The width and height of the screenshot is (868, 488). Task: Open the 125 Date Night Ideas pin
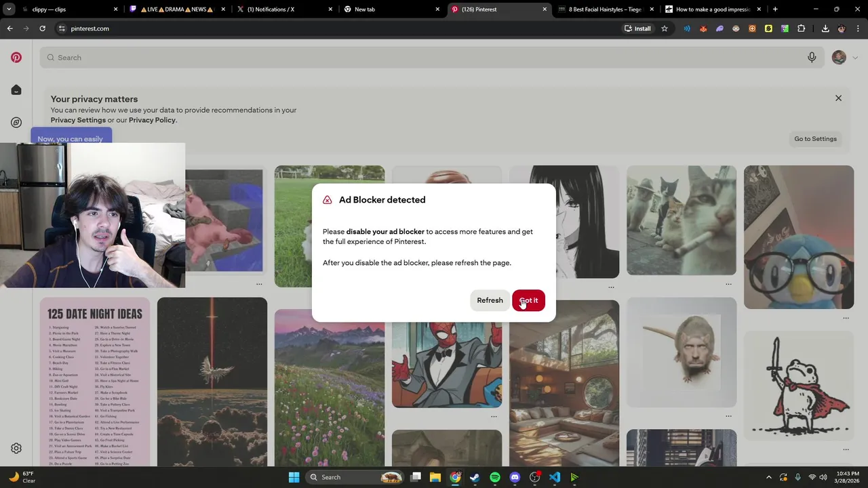pyautogui.click(x=95, y=382)
